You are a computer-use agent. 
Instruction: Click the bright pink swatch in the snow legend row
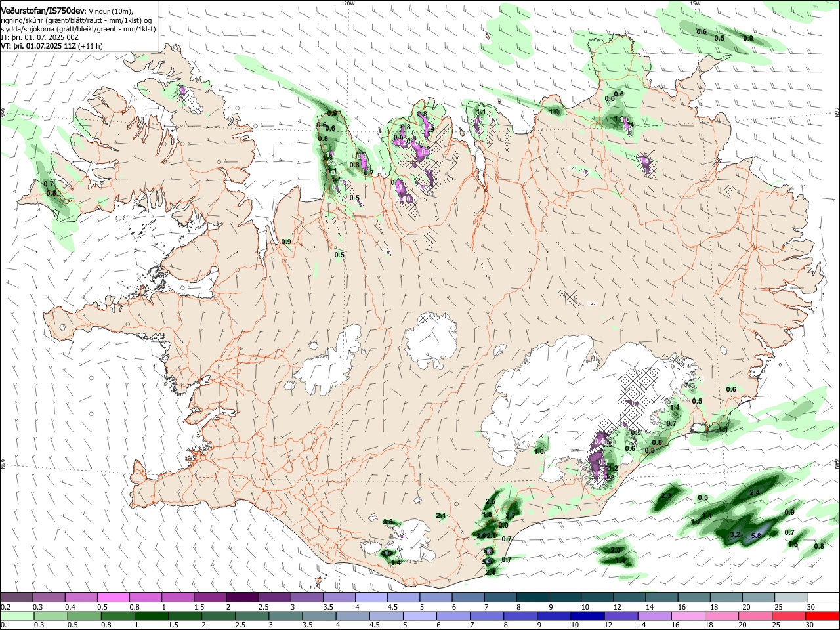113,597
